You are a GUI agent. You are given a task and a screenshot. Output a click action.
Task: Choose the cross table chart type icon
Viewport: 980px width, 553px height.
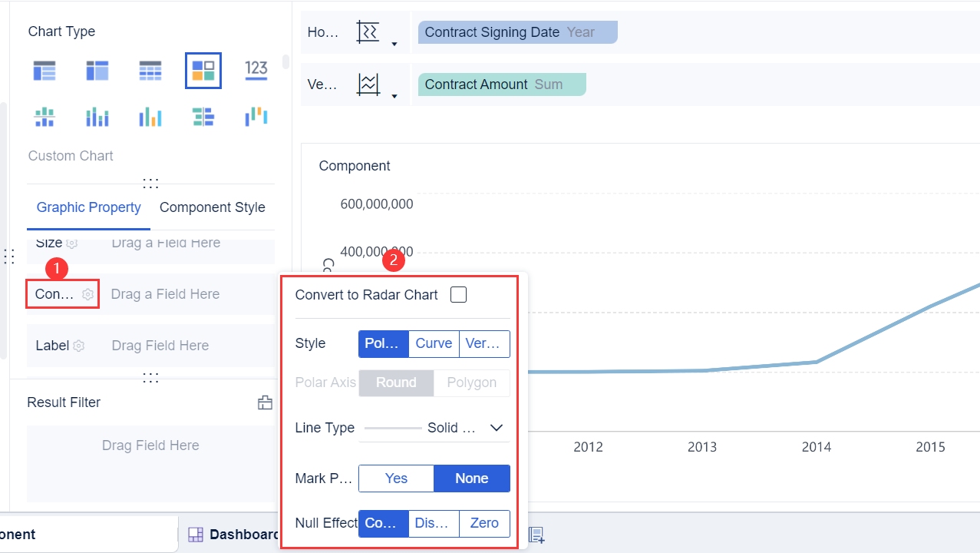(97, 71)
